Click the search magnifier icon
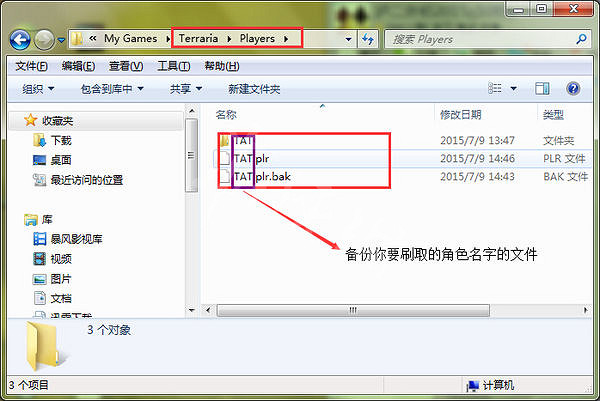 coord(582,39)
